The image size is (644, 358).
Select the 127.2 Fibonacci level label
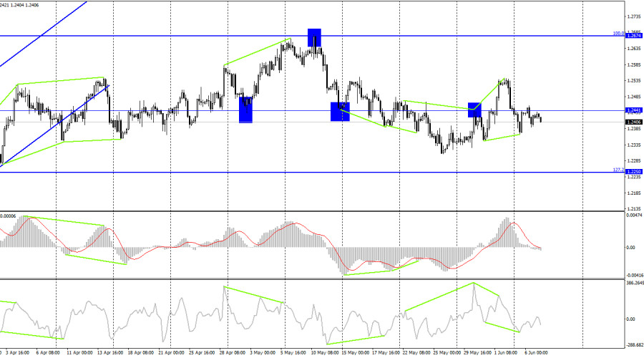click(618, 170)
